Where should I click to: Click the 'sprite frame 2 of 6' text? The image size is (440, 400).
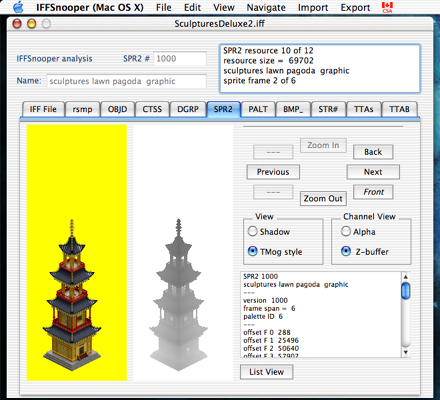tap(259, 81)
